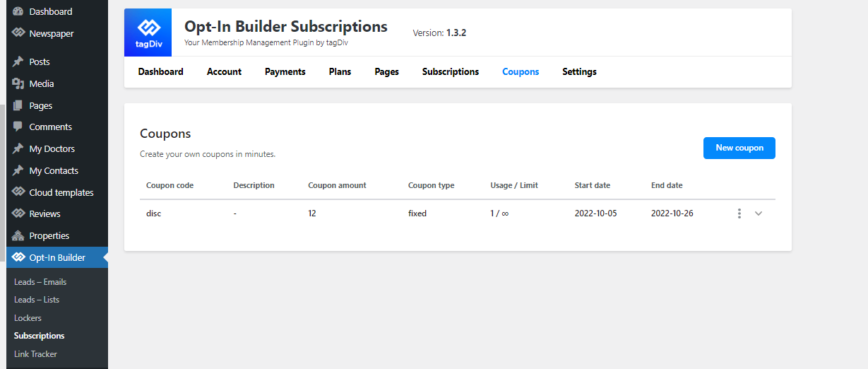This screenshot has height=369, width=868.
Task: Open the Pages tab in plugin navigation
Action: pos(386,71)
